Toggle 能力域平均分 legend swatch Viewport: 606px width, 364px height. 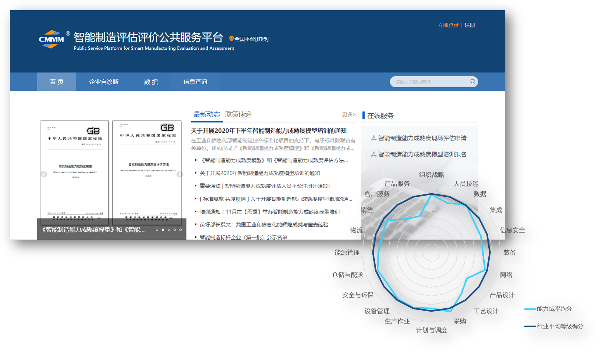[530, 309]
